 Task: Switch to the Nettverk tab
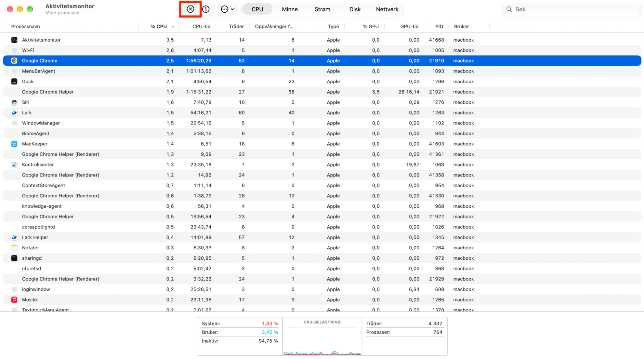(387, 9)
